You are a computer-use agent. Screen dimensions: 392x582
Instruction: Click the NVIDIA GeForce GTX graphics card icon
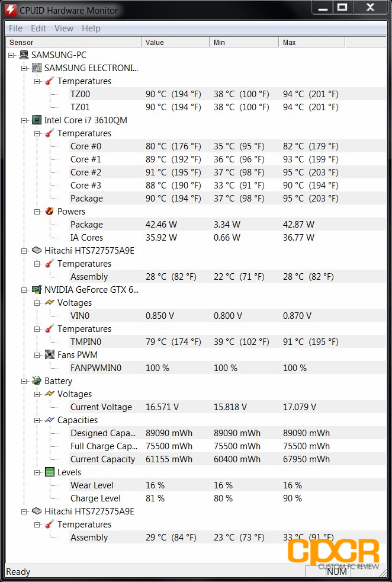37,289
